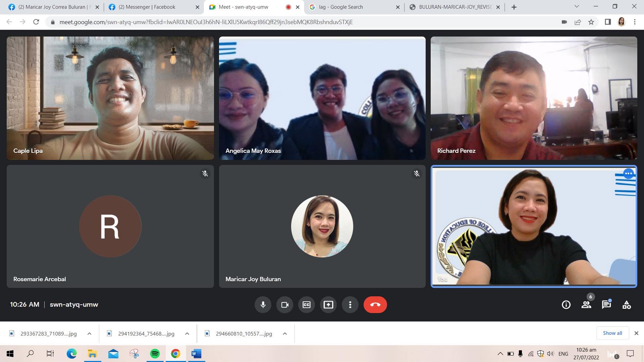Expand options for 294660810_10557 jpg download
Viewport: 644px width, 362px height.
(x=285, y=334)
